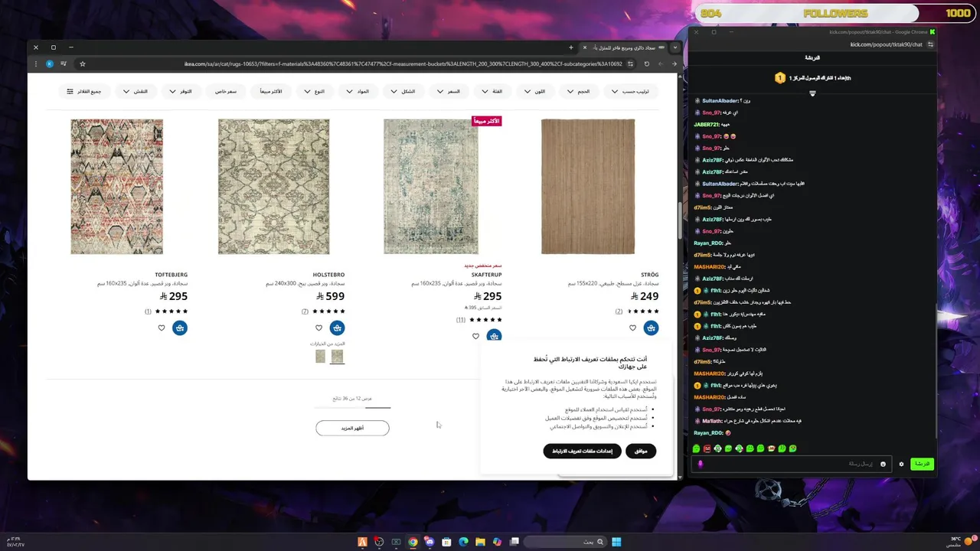Expand the الشكل shape filter
Image resolution: width=980 pixels, height=551 pixels.
pos(403,91)
